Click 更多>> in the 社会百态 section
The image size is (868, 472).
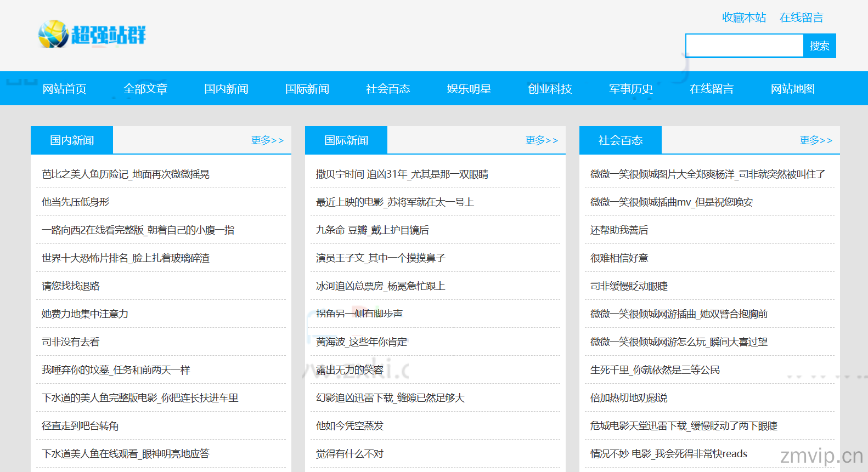[816, 140]
